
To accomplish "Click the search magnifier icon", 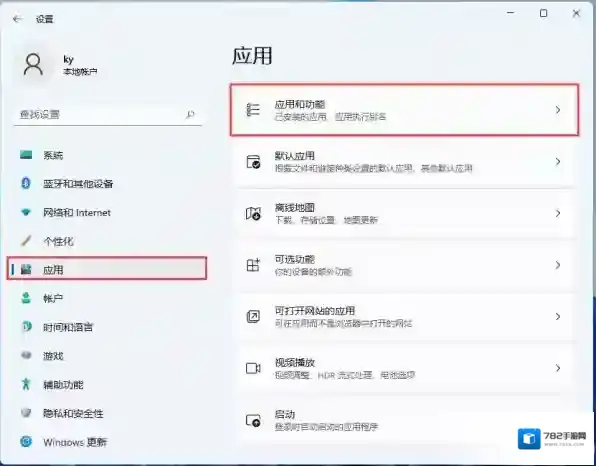I will 190,114.
